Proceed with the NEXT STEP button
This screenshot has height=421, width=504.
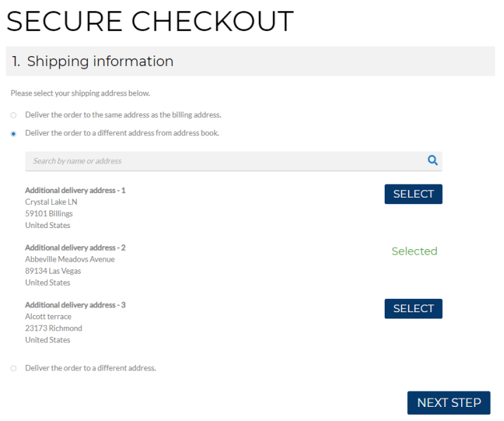tap(449, 403)
